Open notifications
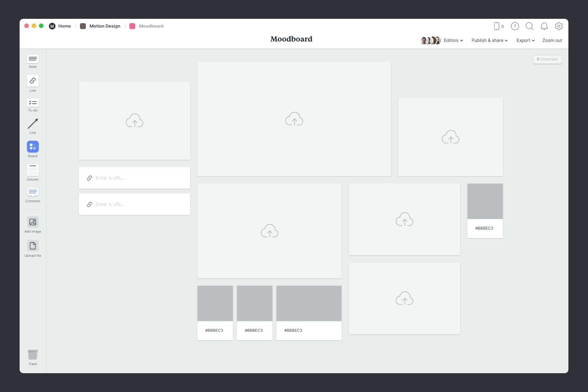588x392 pixels. click(544, 26)
